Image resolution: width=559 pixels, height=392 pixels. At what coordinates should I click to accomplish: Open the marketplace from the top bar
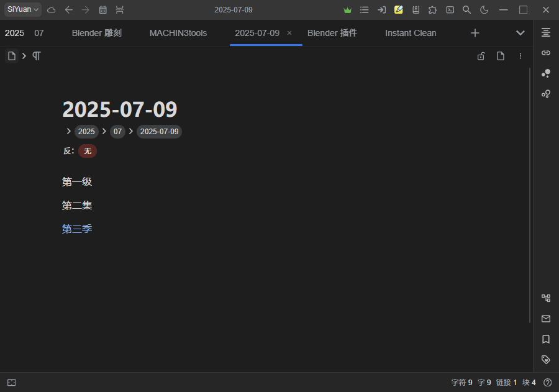click(x=432, y=10)
